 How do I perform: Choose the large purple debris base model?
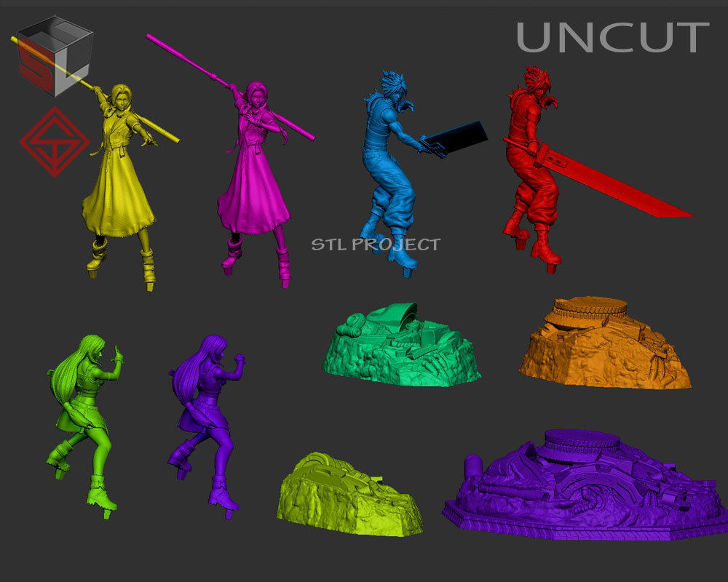(586, 485)
